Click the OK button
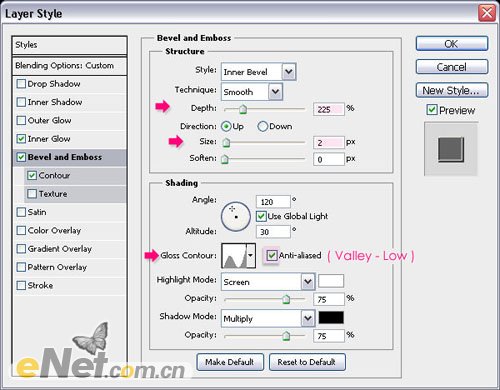Viewport: 500px width, 390px height. tap(452, 44)
